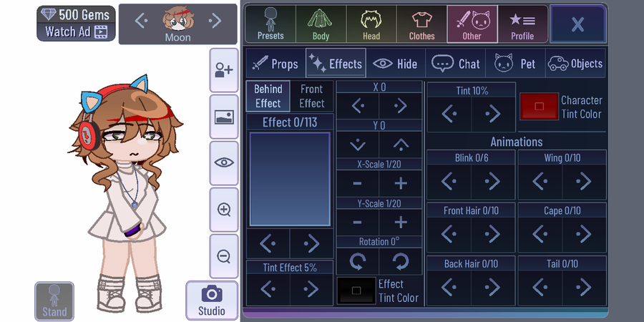
Task: Click the add character icon
Action: [x=224, y=70]
